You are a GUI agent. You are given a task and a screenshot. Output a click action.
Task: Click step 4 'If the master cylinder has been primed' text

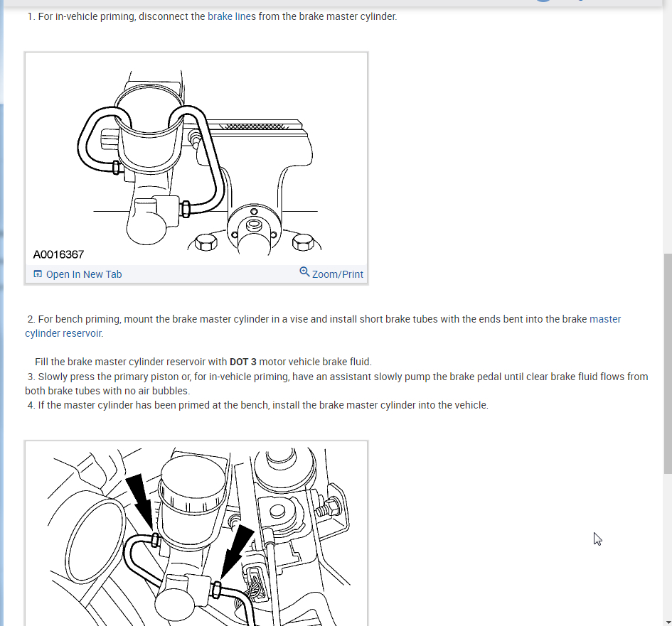click(257, 405)
